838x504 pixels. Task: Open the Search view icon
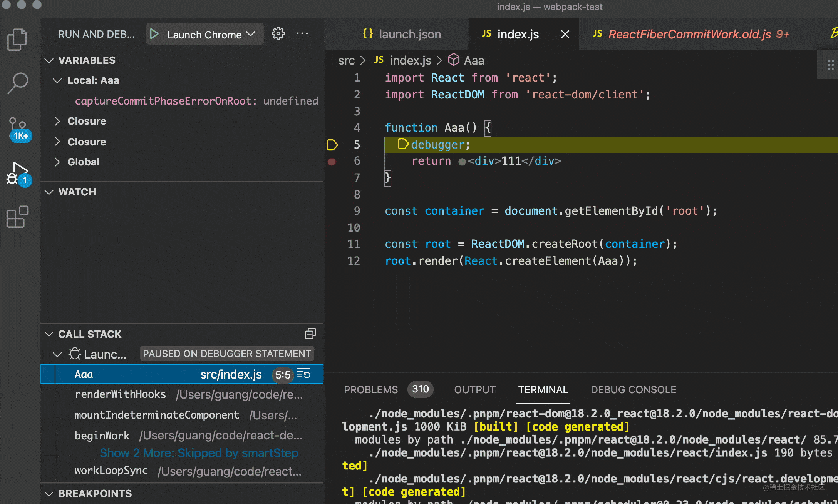17,83
